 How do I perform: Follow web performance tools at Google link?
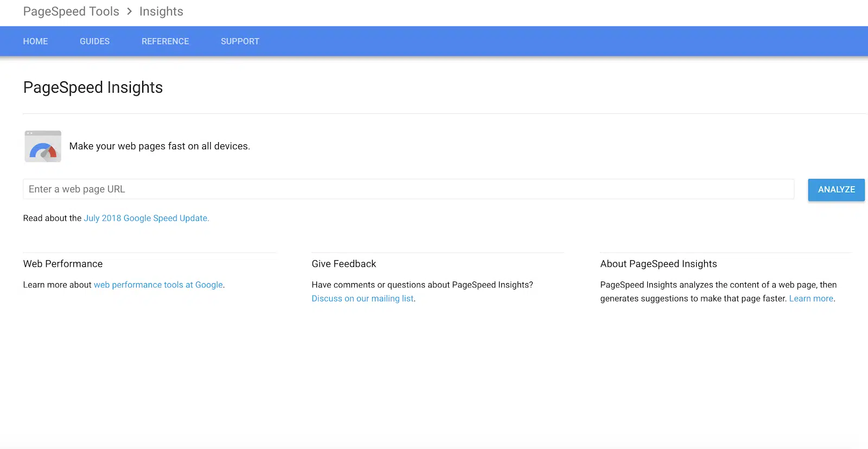pyautogui.click(x=158, y=285)
